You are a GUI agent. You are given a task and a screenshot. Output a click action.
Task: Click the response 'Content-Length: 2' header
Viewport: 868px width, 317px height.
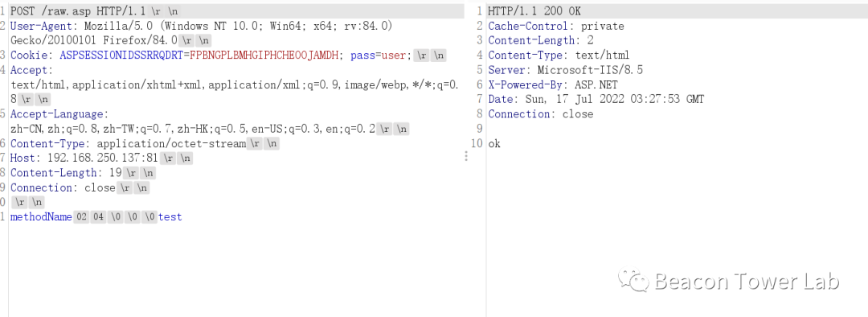point(541,40)
